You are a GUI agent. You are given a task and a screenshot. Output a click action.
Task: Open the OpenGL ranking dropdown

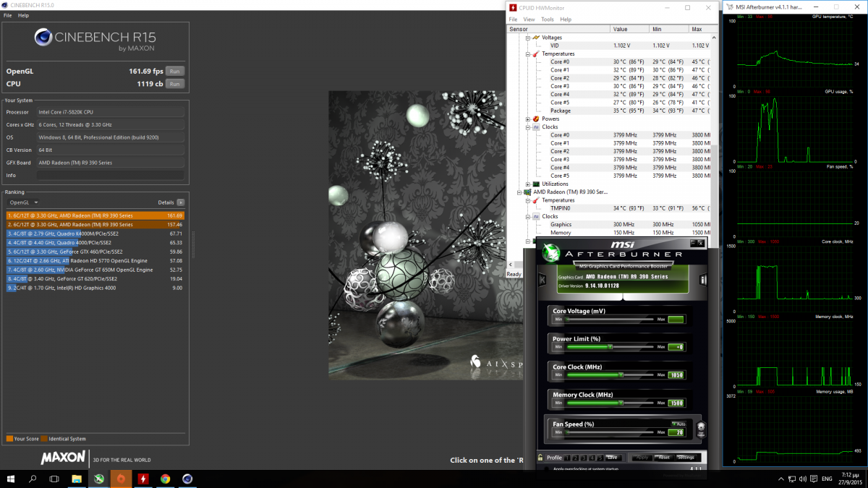(x=23, y=202)
